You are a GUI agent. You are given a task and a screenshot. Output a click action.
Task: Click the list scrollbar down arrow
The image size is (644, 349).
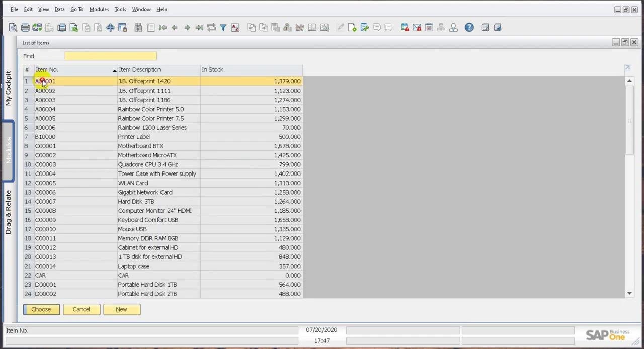pos(629,293)
